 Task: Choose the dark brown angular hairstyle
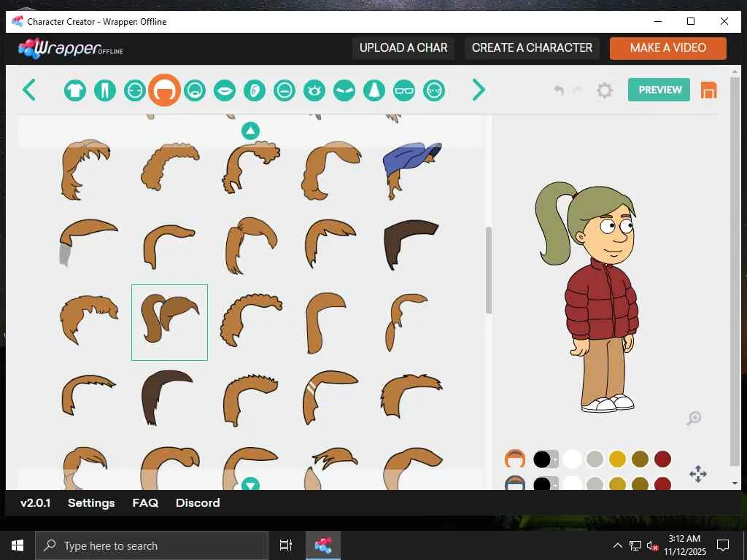coord(411,244)
